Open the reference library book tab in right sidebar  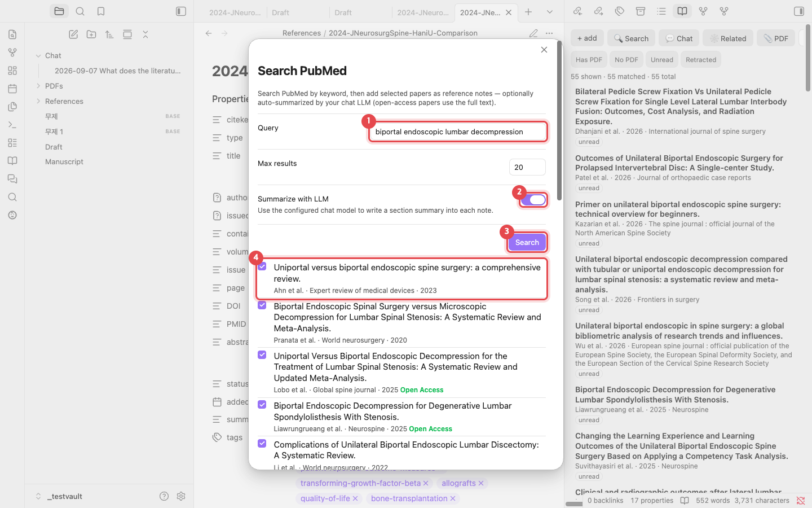pyautogui.click(x=682, y=11)
